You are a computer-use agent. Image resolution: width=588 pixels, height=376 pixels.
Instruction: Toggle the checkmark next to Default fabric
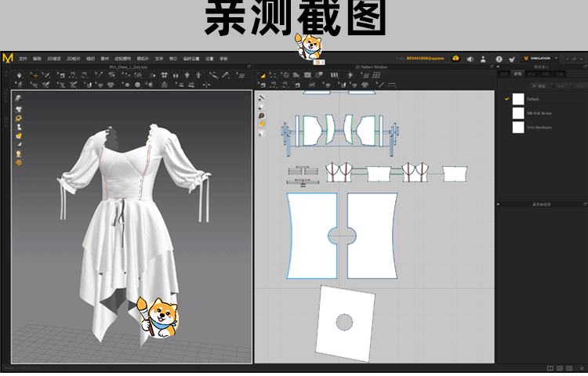click(507, 99)
